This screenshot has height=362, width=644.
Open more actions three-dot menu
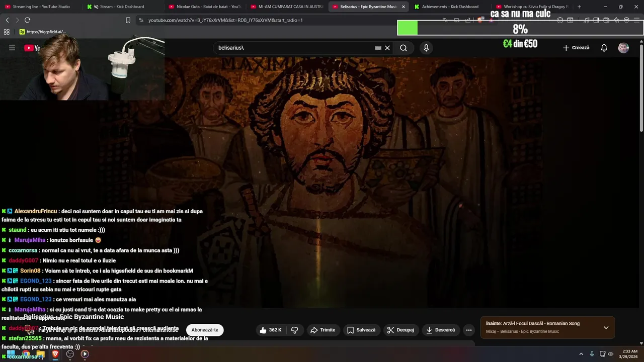469,330
